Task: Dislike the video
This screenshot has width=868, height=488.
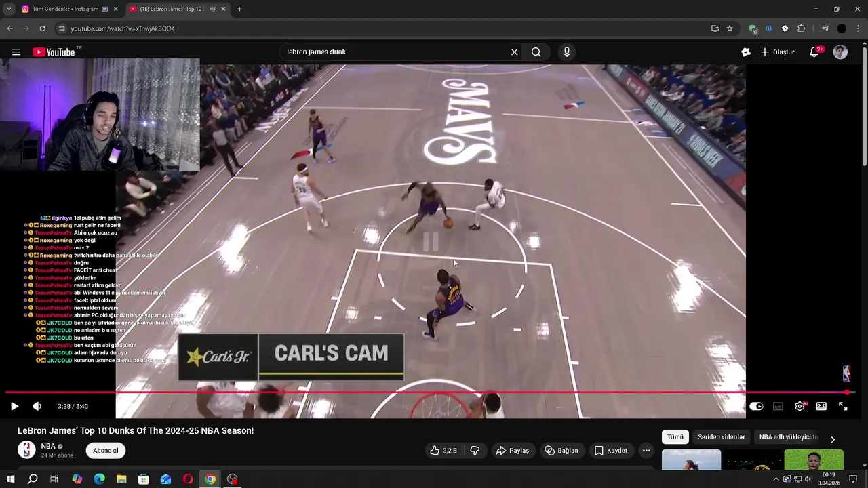Action: [475, 451]
